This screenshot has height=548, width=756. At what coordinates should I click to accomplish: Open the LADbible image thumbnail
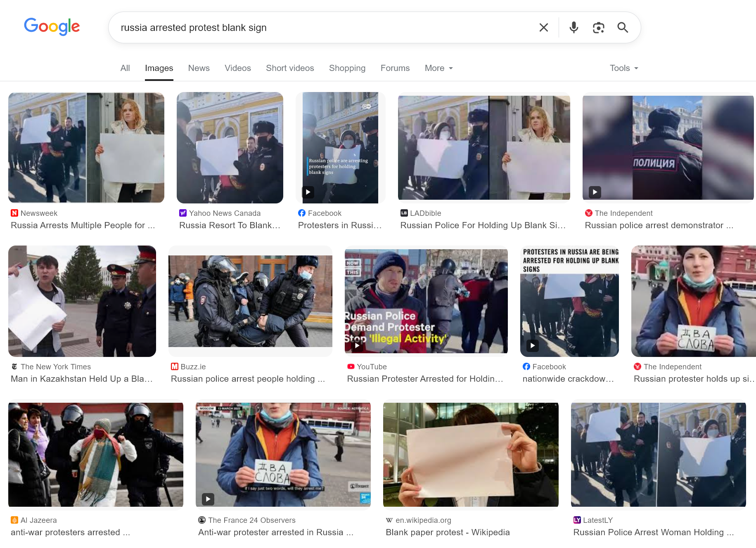tap(484, 148)
